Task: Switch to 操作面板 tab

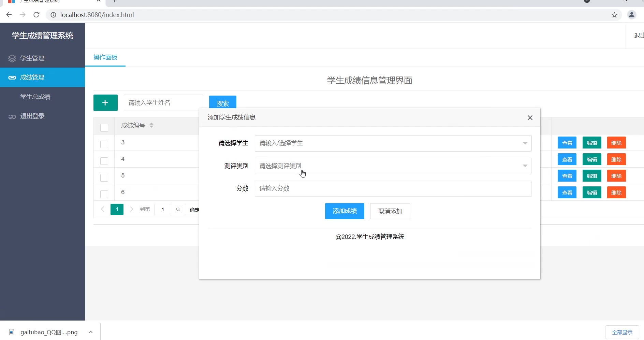Action: pyautogui.click(x=105, y=57)
